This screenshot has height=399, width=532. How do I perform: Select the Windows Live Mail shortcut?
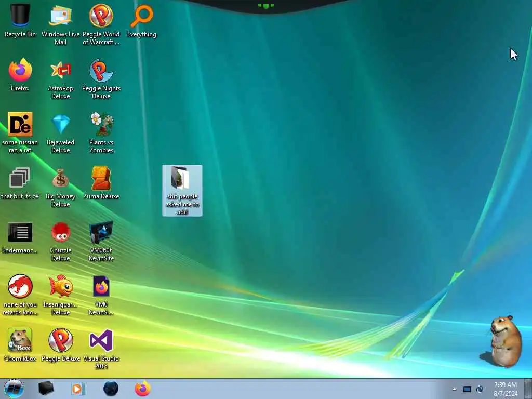60,25
